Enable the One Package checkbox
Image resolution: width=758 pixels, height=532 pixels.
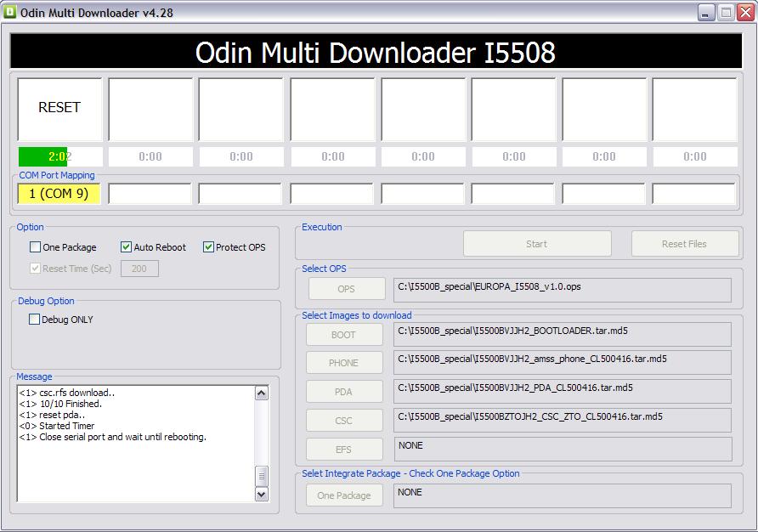click(x=35, y=247)
